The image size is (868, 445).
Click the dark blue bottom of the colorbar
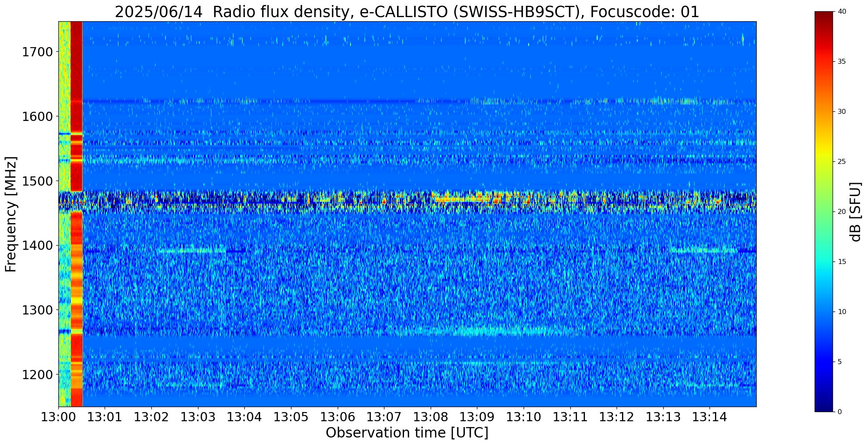click(824, 404)
